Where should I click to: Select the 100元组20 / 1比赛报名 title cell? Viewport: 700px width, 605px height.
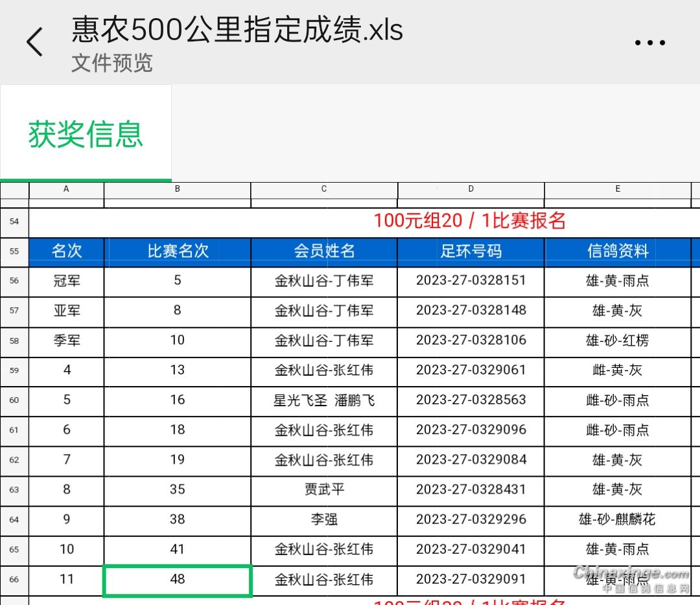(x=469, y=221)
